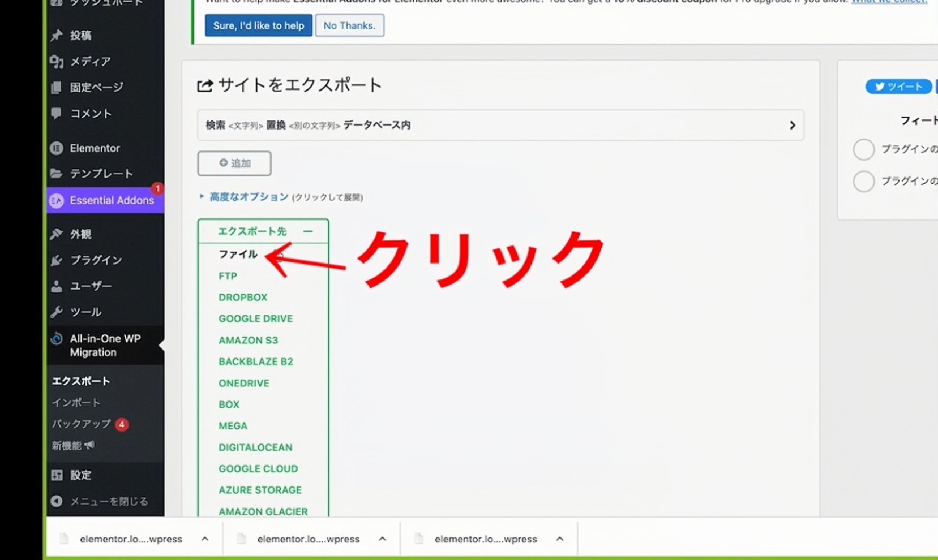The image size is (938, 560).
Task: Click Sure, I'd like to help button
Action: [259, 25]
